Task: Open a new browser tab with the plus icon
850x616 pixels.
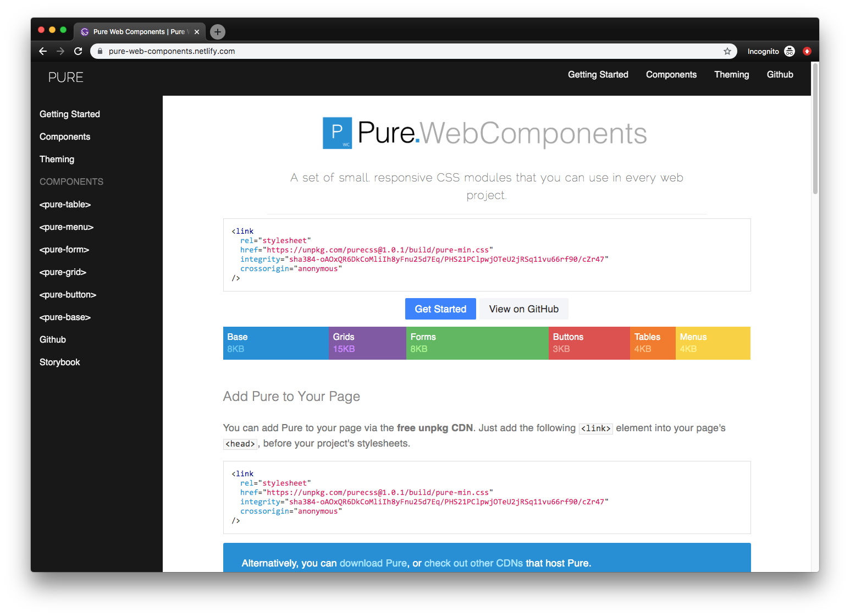Action: [217, 32]
